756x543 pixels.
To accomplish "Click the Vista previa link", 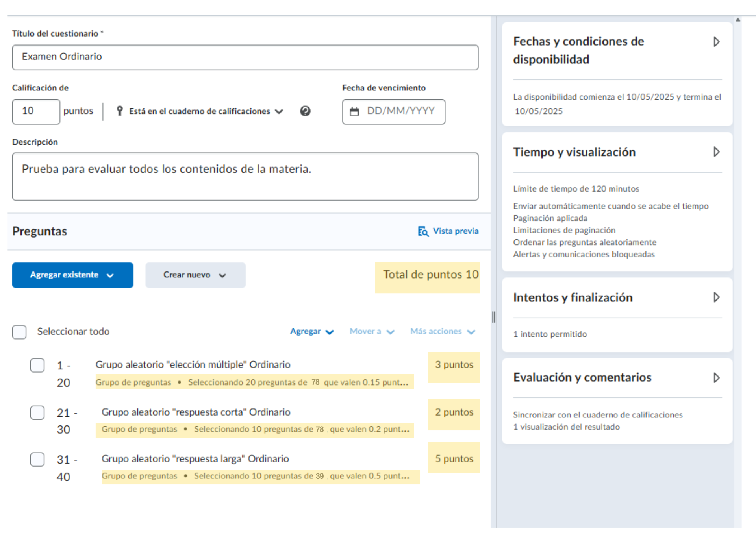I will [x=456, y=231].
